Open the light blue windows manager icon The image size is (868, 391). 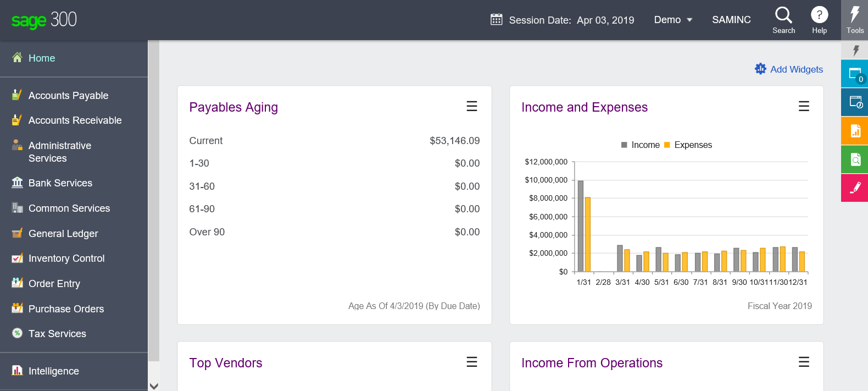click(855, 74)
